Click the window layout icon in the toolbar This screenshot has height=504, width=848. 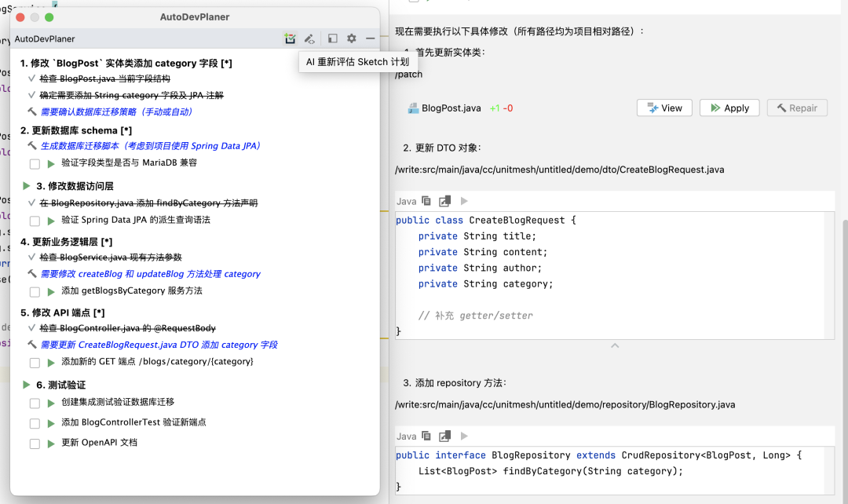[331, 38]
